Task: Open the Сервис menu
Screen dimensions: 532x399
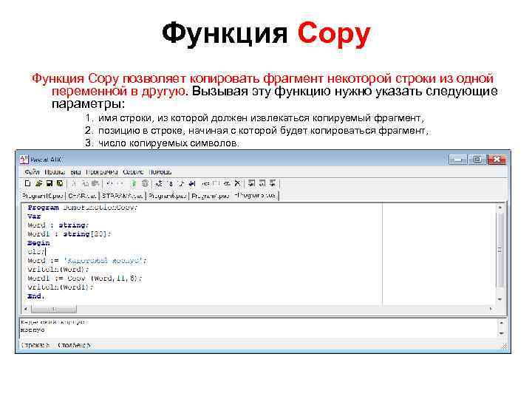Action: [x=133, y=171]
